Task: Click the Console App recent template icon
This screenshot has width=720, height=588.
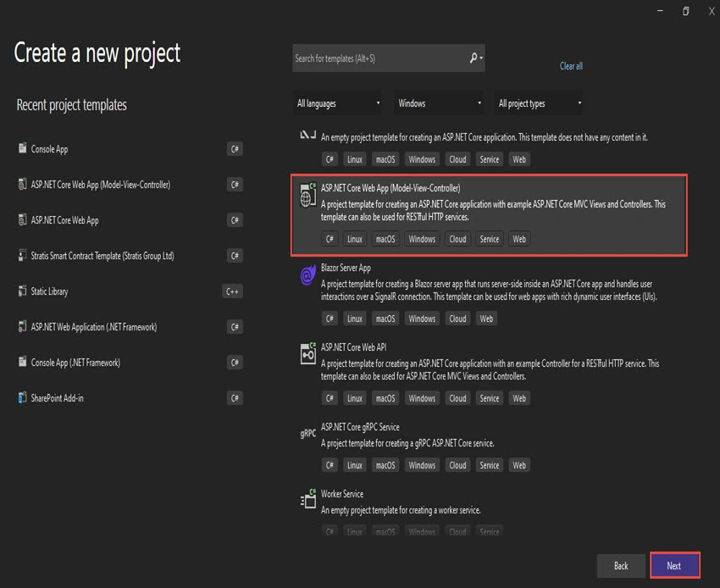Action: point(22,148)
